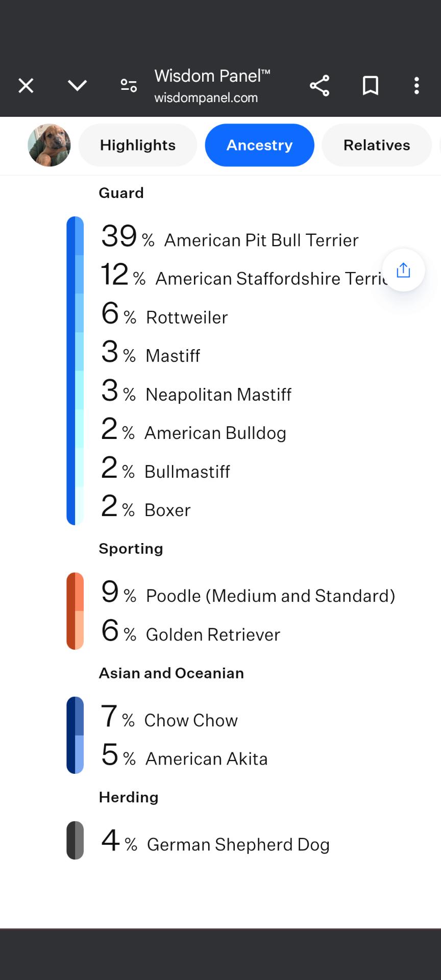Open the three-dot overflow menu

[x=416, y=86]
